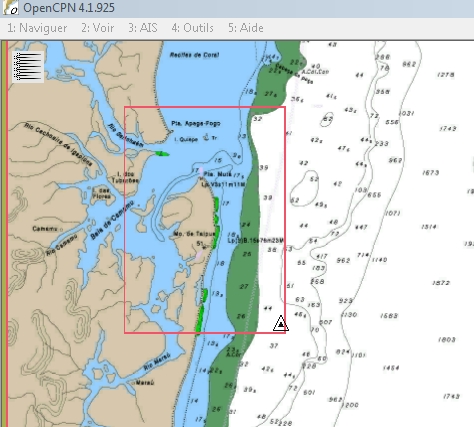This screenshot has height=427, width=474.
Task: Click the elevation mark 51 on Mo. de Taipus
Action: (200, 244)
